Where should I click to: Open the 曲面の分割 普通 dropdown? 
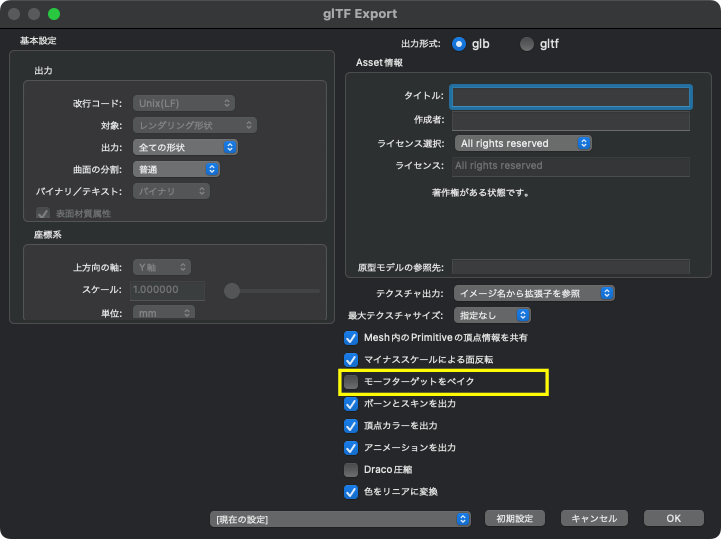pos(176,169)
